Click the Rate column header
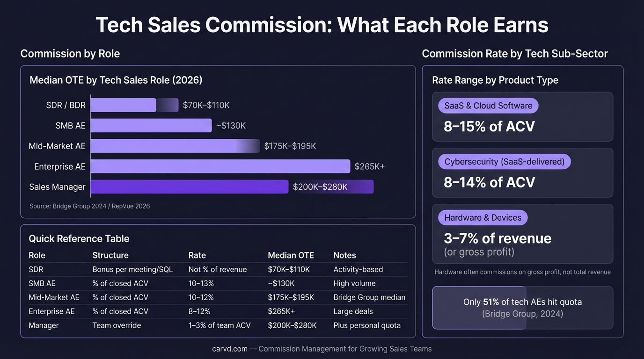644x359 pixels. coord(197,255)
